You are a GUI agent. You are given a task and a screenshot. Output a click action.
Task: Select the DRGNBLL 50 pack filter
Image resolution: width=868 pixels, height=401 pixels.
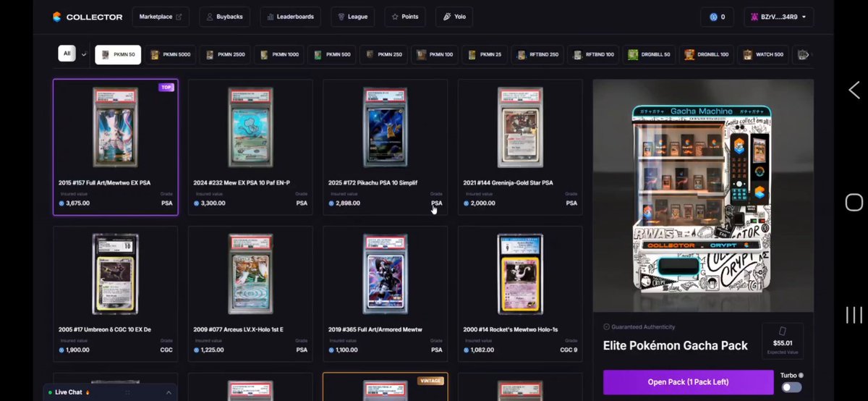(x=650, y=54)
